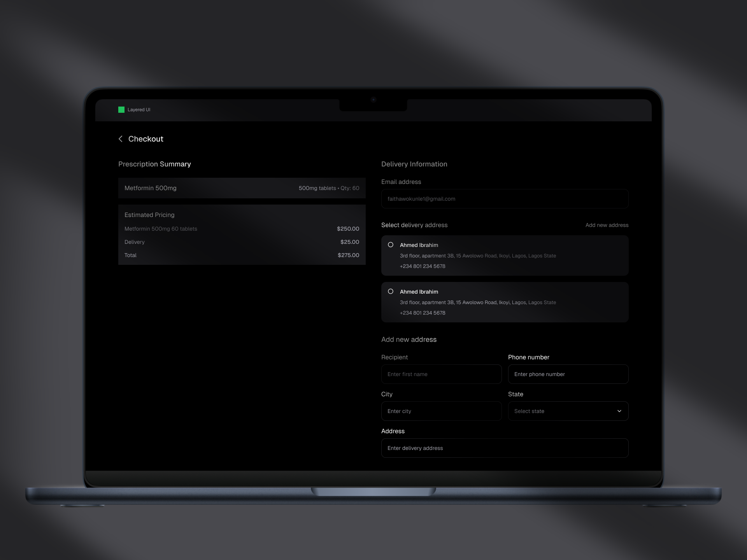Click the Prescription Summary heading
The height and width of the screenshot is (560, 747).
coord(154,164)
